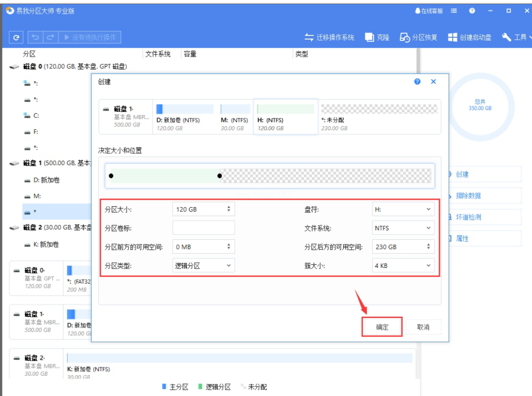
Task: Open the 簇大小 4 KB dropdown
Action: tap(403, 266)
